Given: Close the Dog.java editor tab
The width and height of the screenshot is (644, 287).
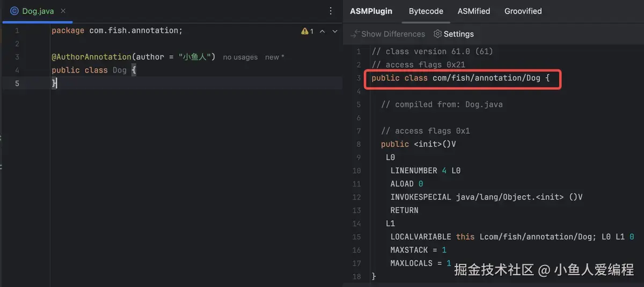Looking at the screenshot, I should click(x=64, y=11).
